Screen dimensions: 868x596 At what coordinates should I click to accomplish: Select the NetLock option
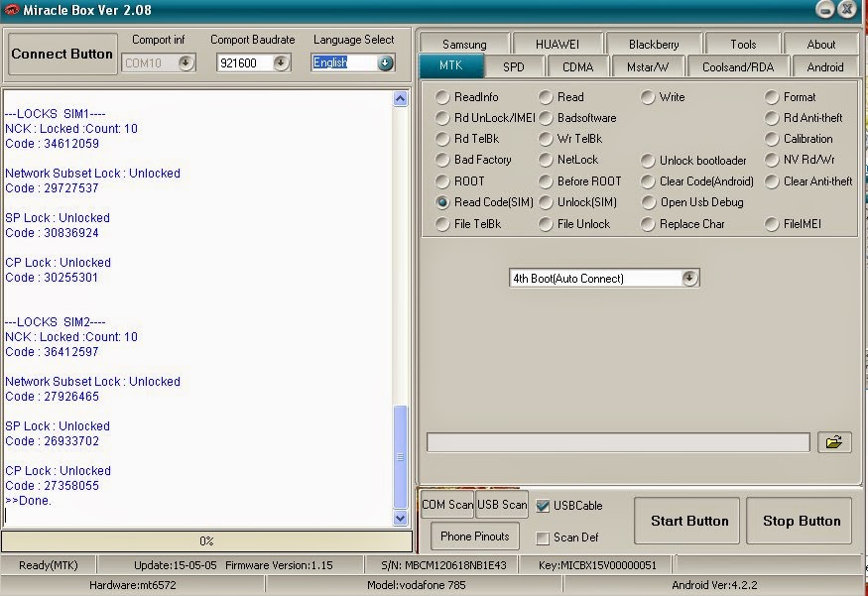point(546,160)
